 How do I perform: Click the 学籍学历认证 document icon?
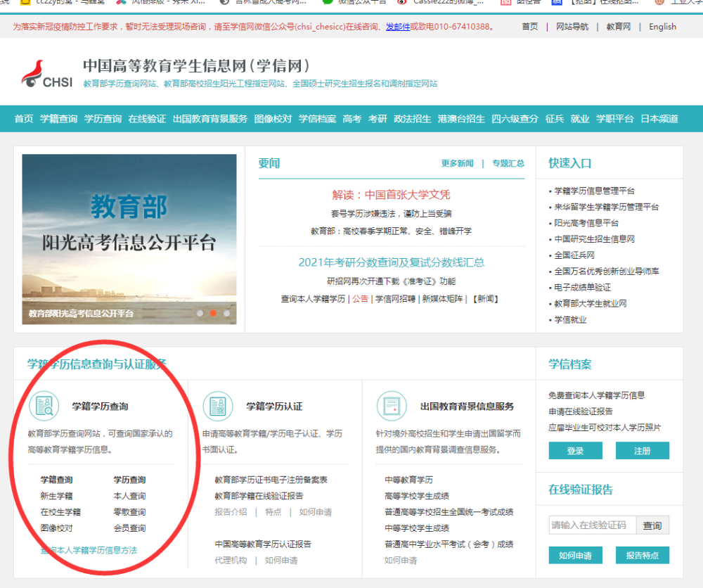click(217, 406)
